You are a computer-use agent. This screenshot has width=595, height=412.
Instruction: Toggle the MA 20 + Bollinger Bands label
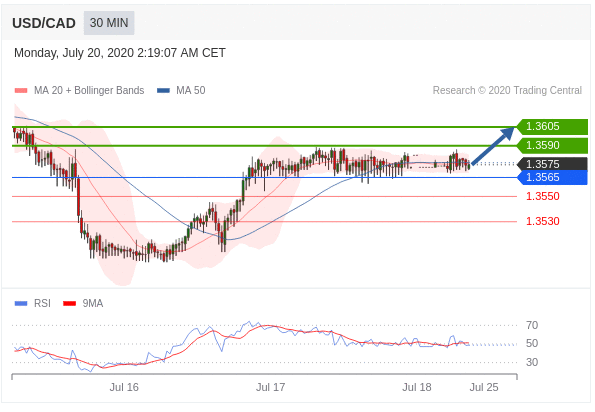click(89, 90)
